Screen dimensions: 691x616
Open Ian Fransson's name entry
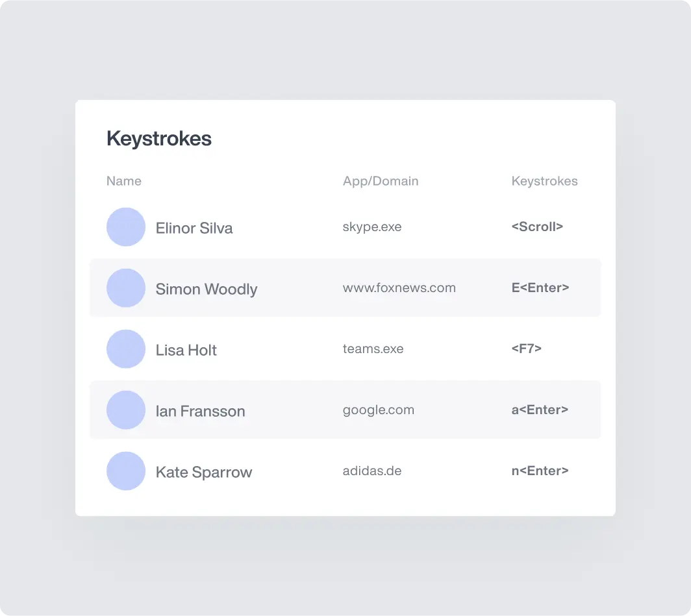[200, 412]
